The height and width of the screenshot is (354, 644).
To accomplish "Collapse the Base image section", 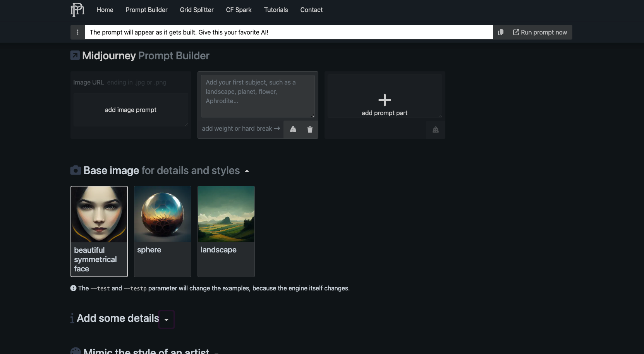I will (x=247, y=171).
